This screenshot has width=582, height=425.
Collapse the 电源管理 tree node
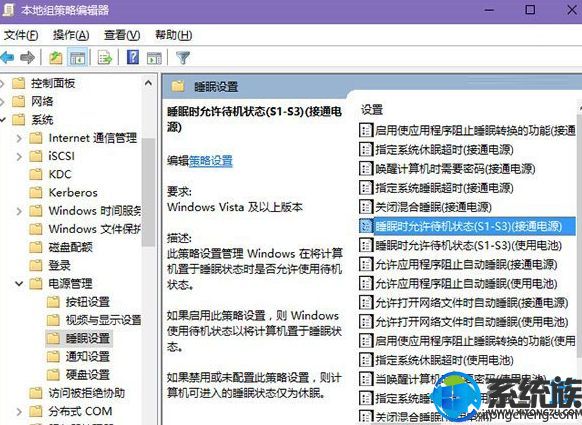[19, 284]
